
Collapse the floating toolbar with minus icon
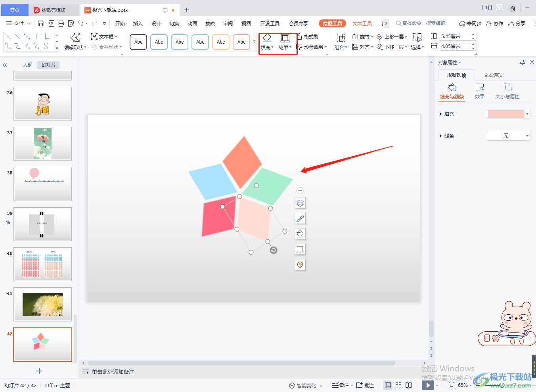(300, 191)
